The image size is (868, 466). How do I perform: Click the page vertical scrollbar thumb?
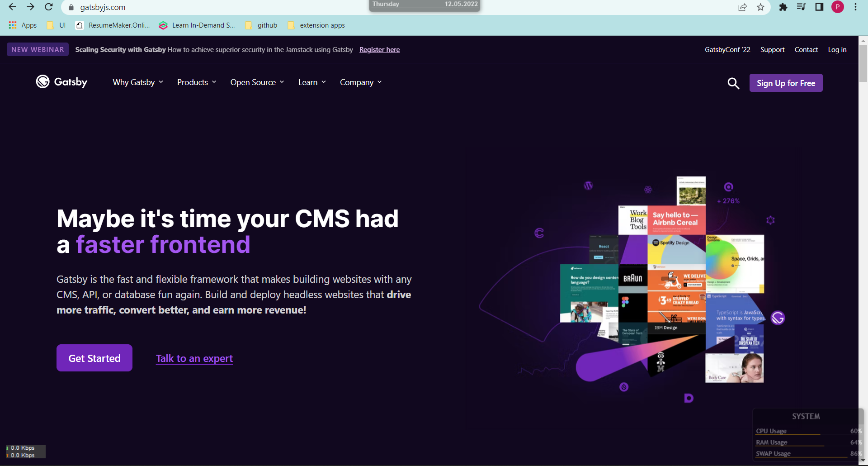tap(863, 63)
